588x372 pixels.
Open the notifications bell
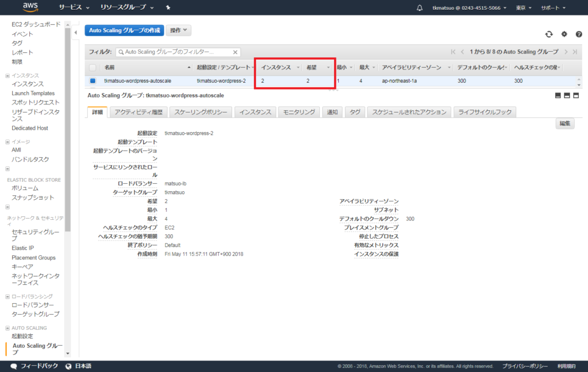pyautogui.click(x=420, y=8)
